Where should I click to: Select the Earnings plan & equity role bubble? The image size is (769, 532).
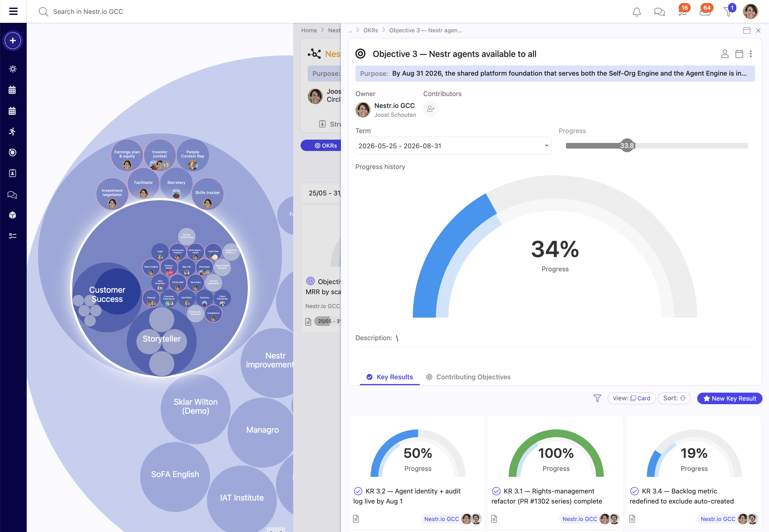(x=127, y=155)
